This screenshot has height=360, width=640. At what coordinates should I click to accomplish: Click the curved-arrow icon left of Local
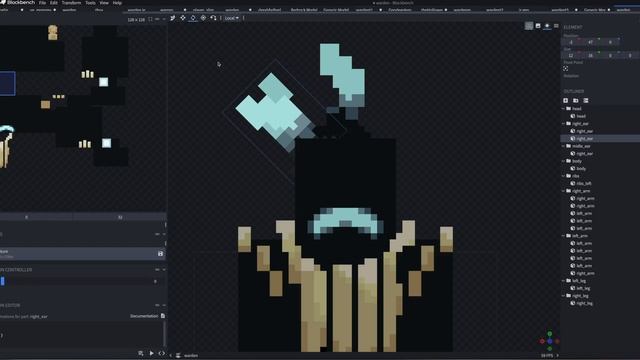(x=213, y=18)
